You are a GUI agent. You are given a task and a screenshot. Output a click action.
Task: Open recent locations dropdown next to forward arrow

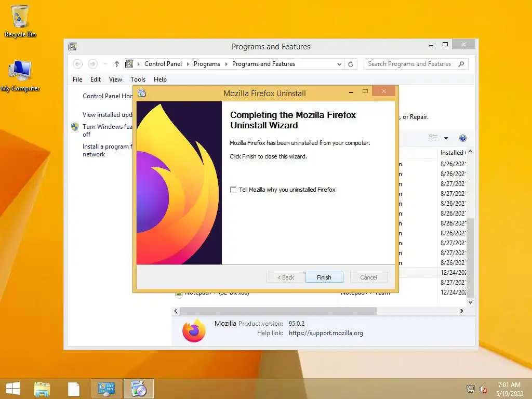tap(105, 64)
